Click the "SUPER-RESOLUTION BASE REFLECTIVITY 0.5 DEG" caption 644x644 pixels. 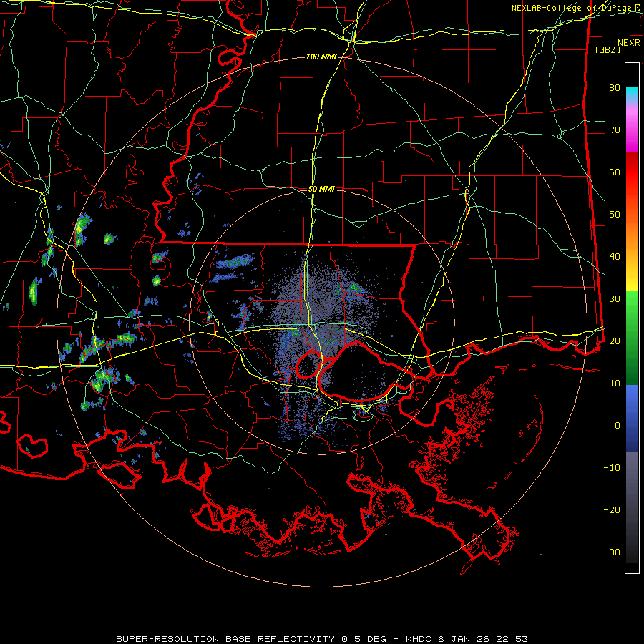tap(251, 639)
